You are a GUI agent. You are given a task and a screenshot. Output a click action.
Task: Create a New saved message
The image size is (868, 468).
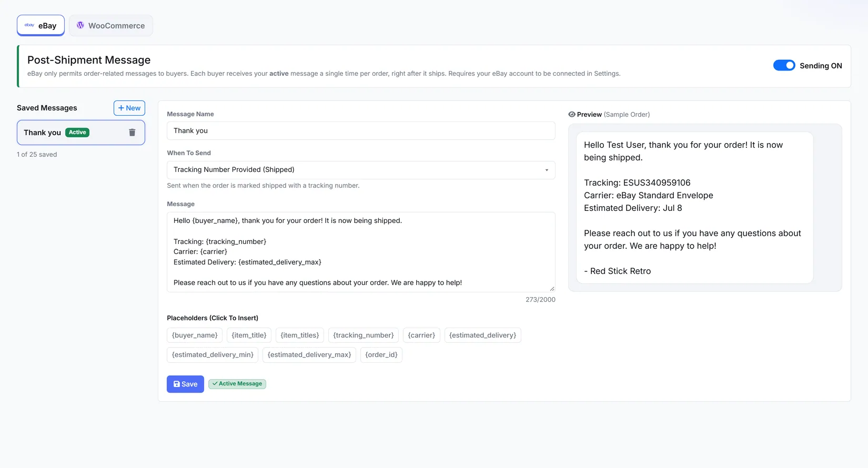point(129,108)
